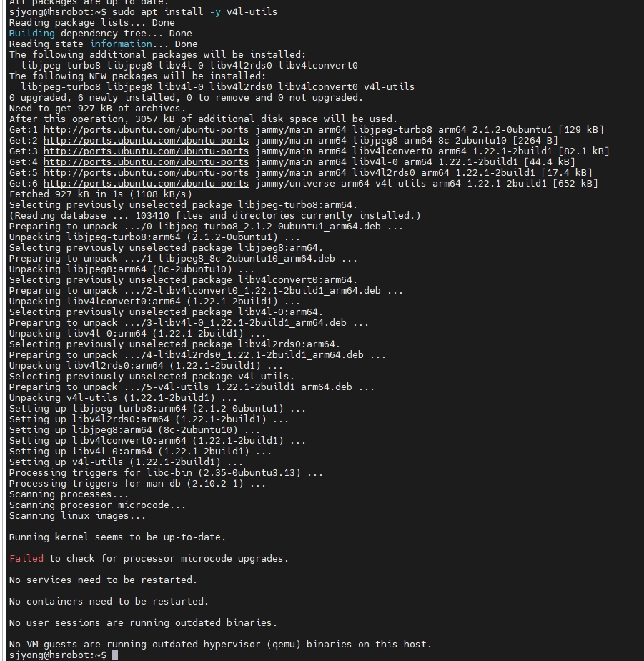
Task: Click the terminal cursor at the bottom prompt
Action: 115,655
